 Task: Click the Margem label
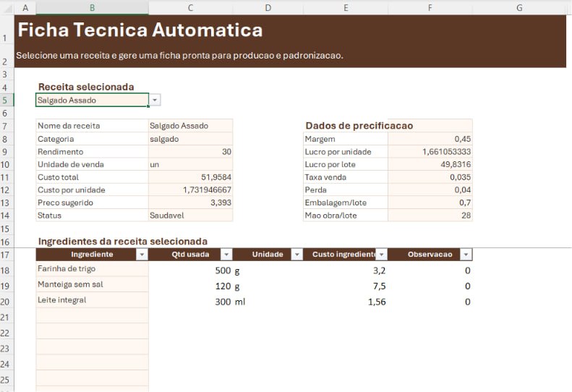346,139
